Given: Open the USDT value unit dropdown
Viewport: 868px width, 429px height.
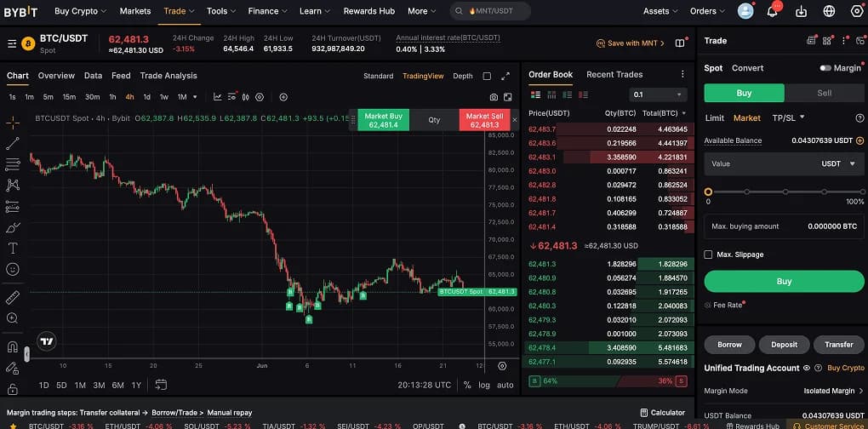Looking at the screenshot, I should (839, 163).
